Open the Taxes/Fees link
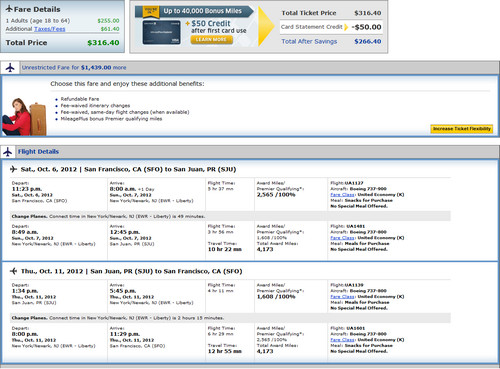The height and width of the screenshot is (369, 500). [x=49, y=29]
